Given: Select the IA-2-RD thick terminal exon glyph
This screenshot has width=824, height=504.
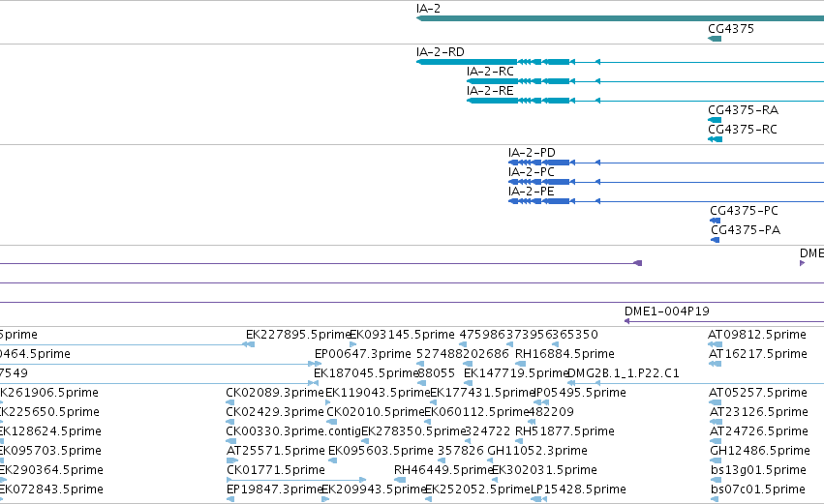Looking at the screenshot, I should (467, 62).
